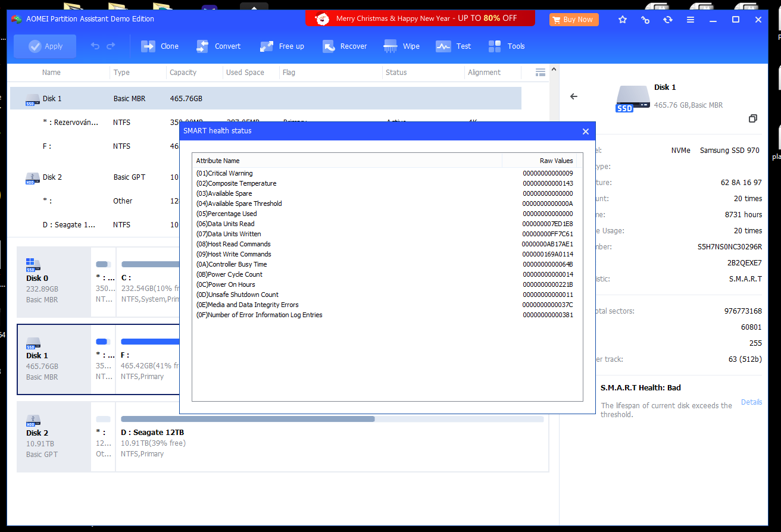Screen dimensions: 781x532
Task: Click the star favorites icon in title bar
Action: coord(623,20)
